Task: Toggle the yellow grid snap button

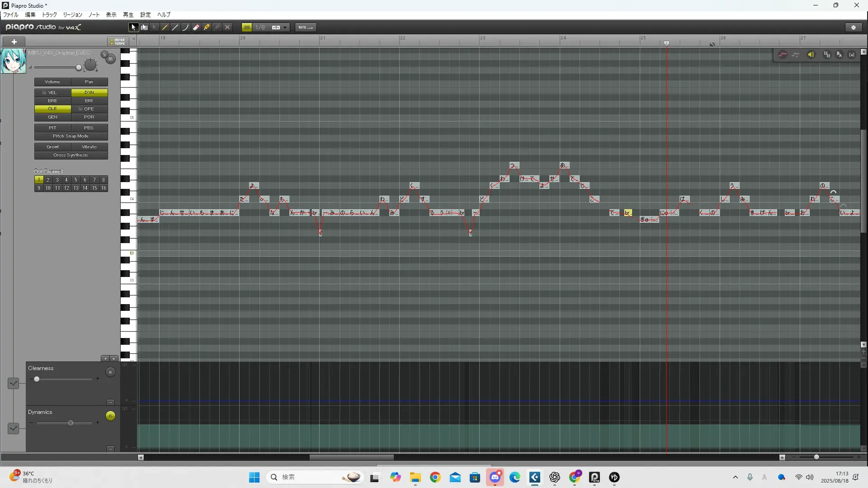Action: click(247, 28)
